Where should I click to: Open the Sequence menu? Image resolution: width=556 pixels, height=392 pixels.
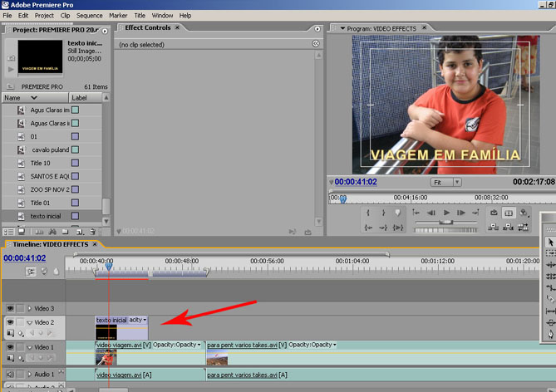pos(89,15)
